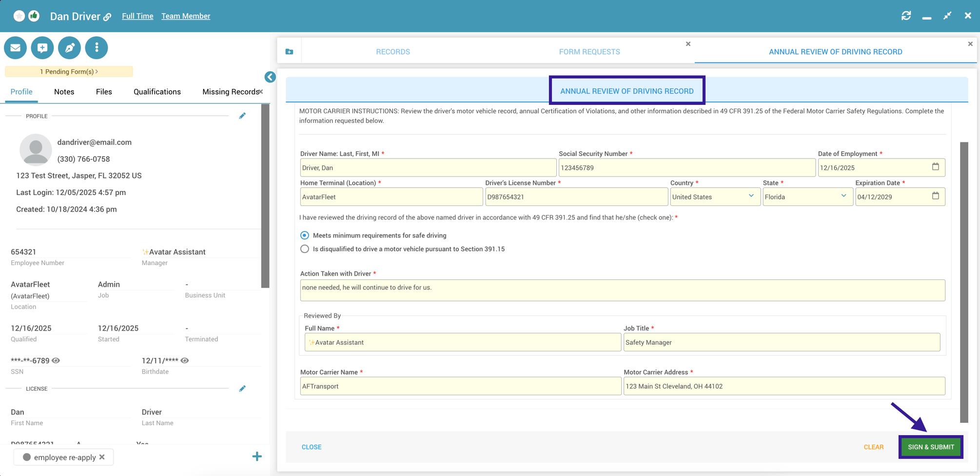Expand the 1 Pending Form(s) banner
The height and width of the screenshot is (476, 980).
point(69,72)
